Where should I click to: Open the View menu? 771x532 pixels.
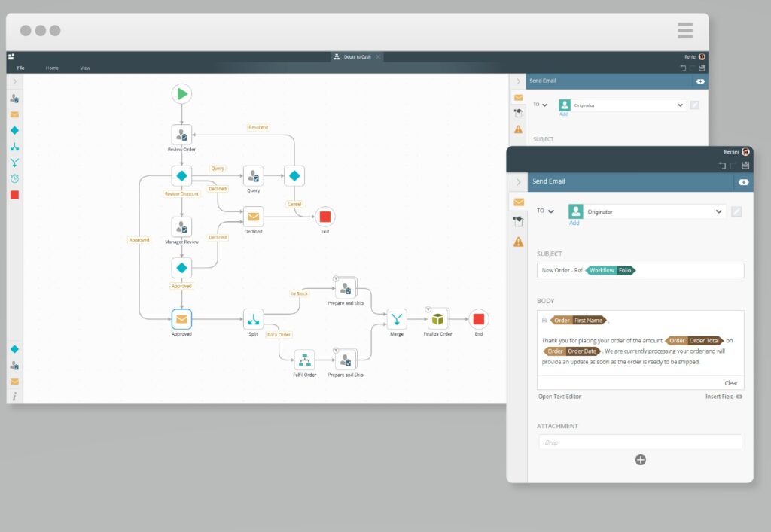pos(85,68)
